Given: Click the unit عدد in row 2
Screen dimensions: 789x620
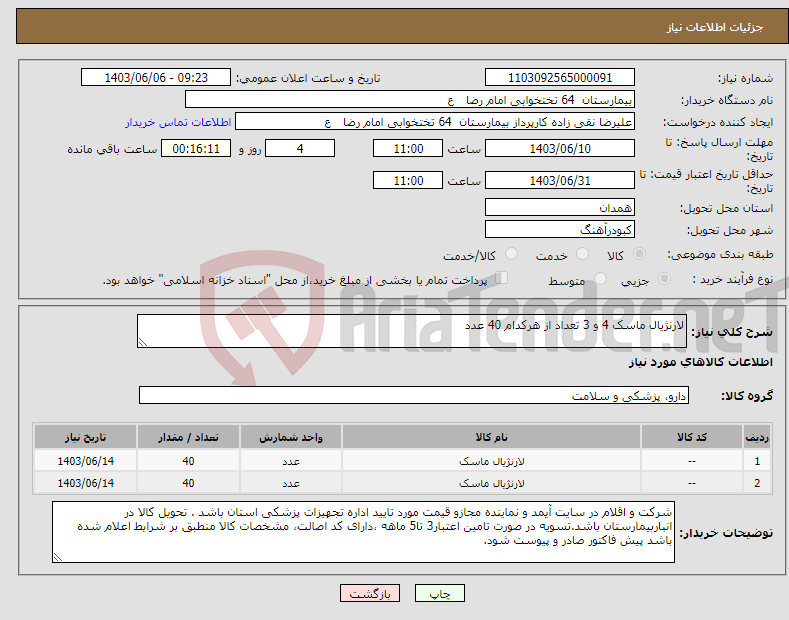Looking at the screenshot, I should 291,483.
